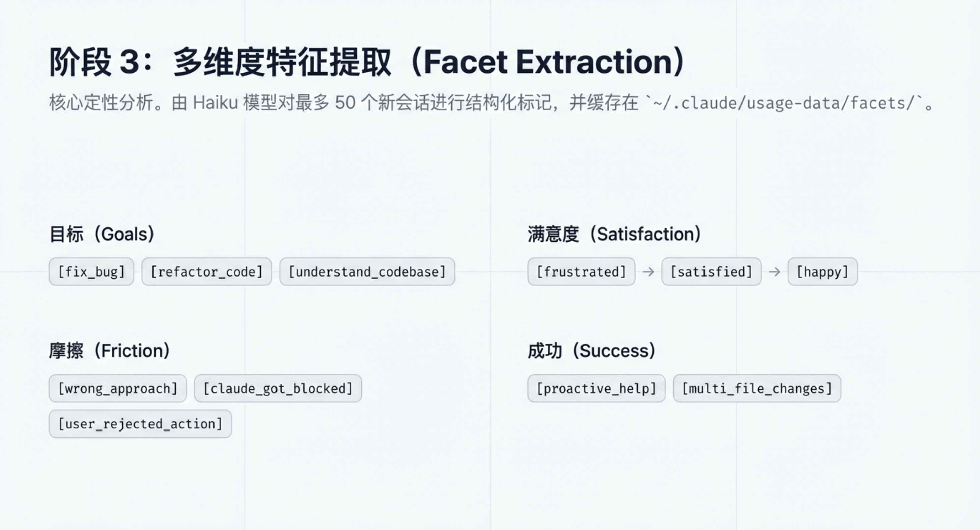
Task: Click the [multi_file_changes] tag
Action: point(757,388)
